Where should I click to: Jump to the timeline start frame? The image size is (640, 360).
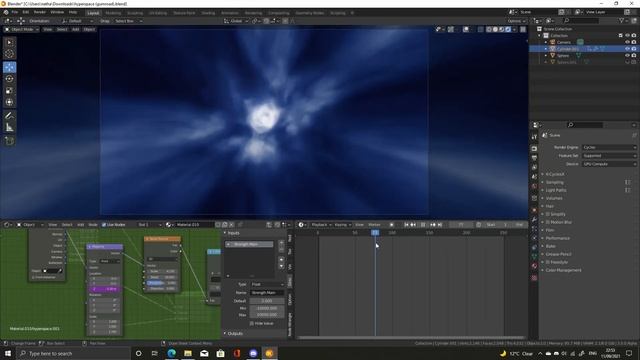pyautogui.click(x=406, y=224)
